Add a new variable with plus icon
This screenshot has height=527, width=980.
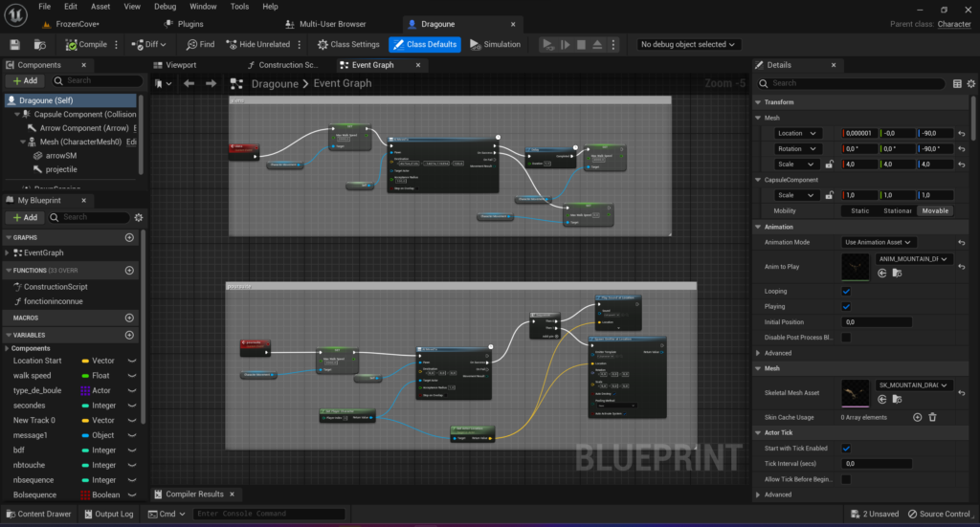(x=129, y=335)
